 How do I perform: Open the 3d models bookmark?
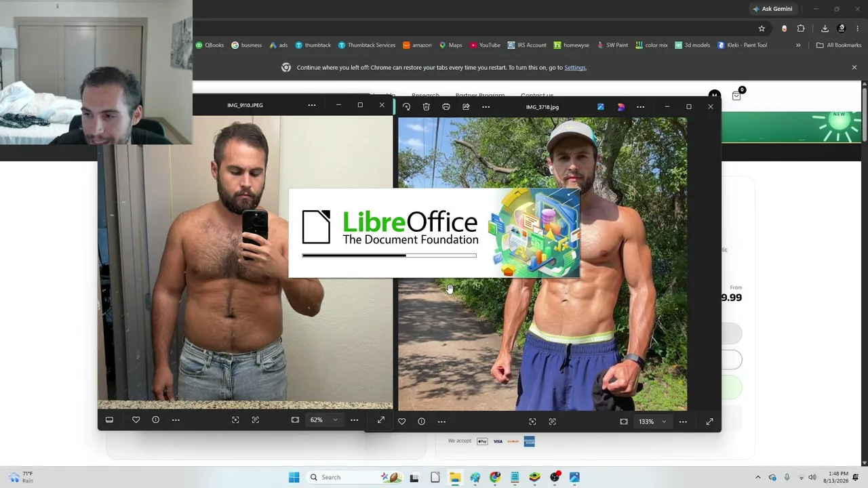(x=692, y=45)
